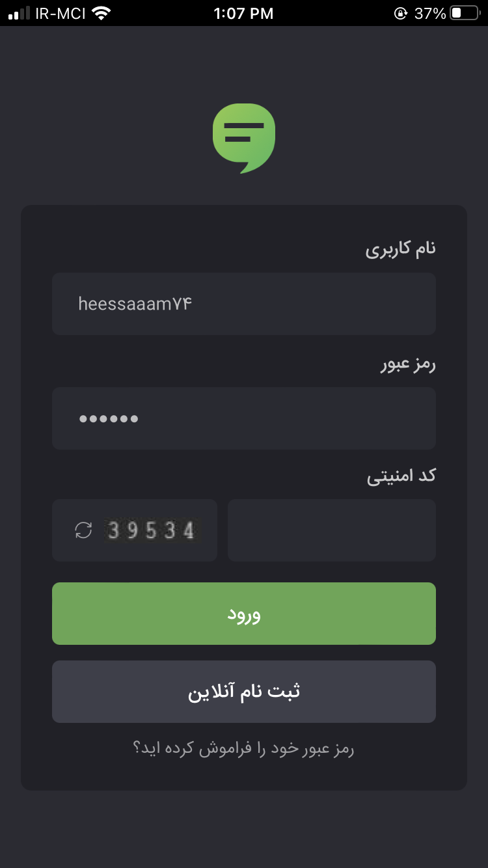Select the empty security code input box
This screenshot has width=488, height=868.
tap(332, 530)
